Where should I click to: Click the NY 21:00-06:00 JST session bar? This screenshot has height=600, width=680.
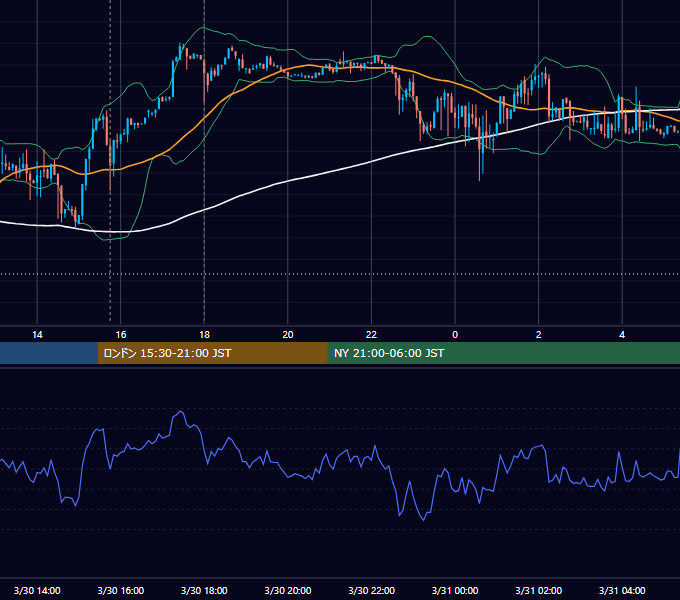tap(503, 353)
